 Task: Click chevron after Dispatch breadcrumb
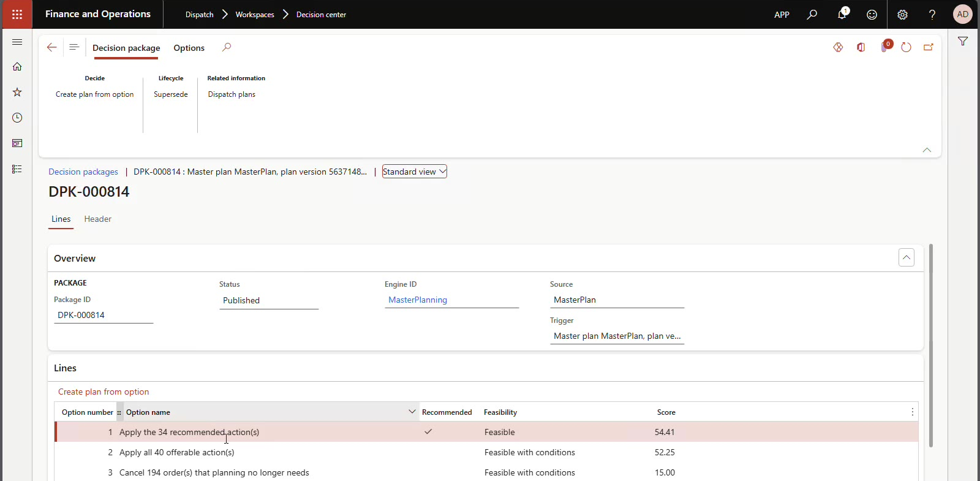click(224, 14)
